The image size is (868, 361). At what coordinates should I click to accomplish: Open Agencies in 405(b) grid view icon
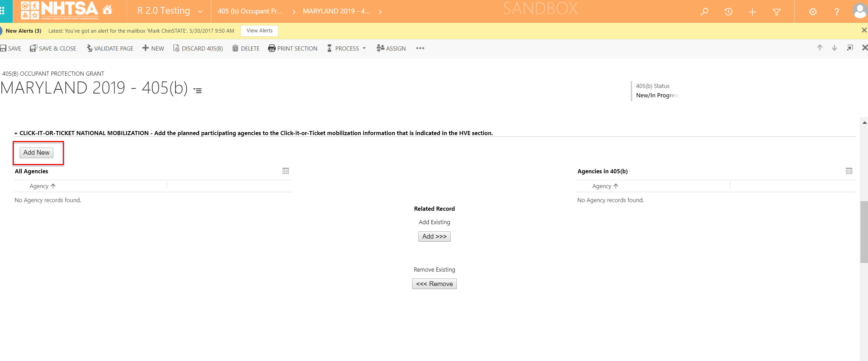(x=849, y=171)
